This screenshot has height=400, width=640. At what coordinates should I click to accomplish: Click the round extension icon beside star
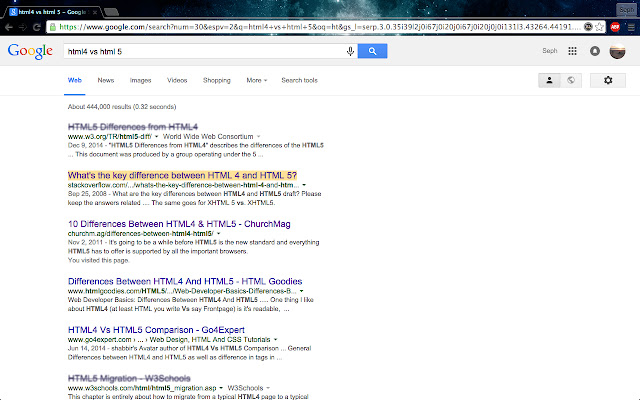(x=588, y=27)
